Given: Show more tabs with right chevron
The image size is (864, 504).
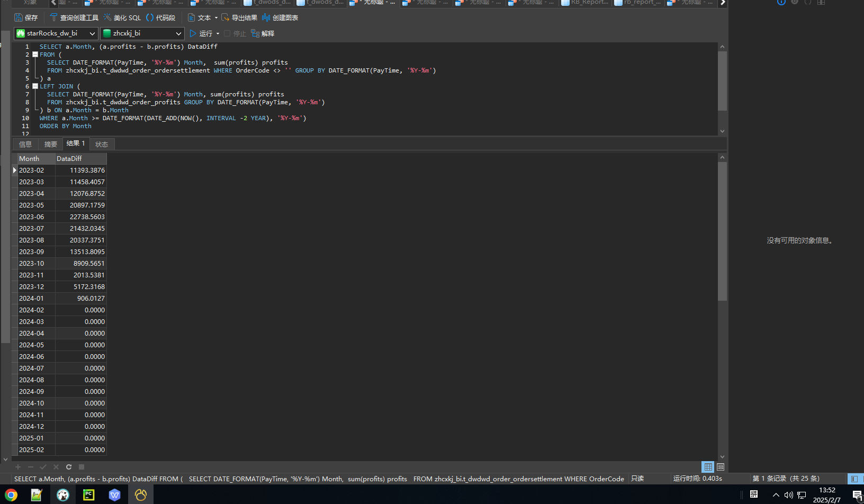Looking at the screenshot, I should (723, 3).
